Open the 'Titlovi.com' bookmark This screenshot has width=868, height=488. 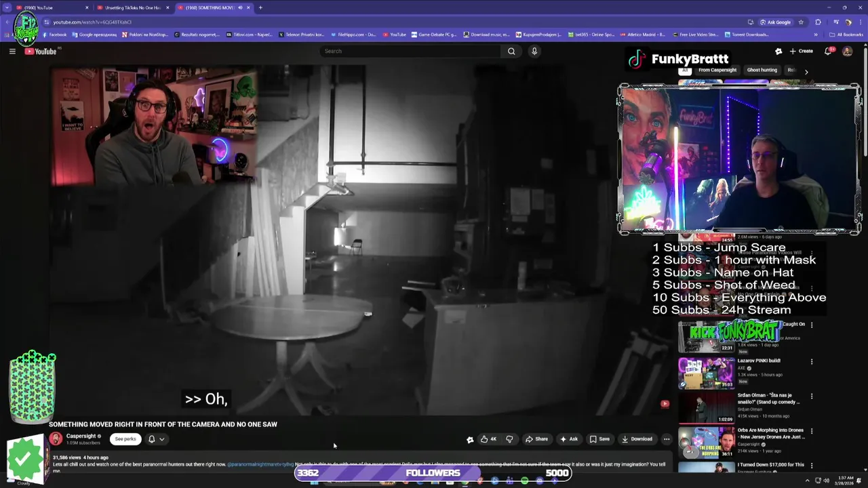(x=250, y=35)
